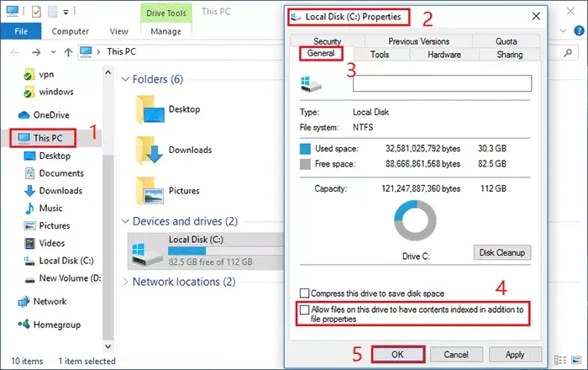Viewport: 588px width, 370px height.
Task: Click the Drive Tools contextual tab header
Action: coord(166,13)
